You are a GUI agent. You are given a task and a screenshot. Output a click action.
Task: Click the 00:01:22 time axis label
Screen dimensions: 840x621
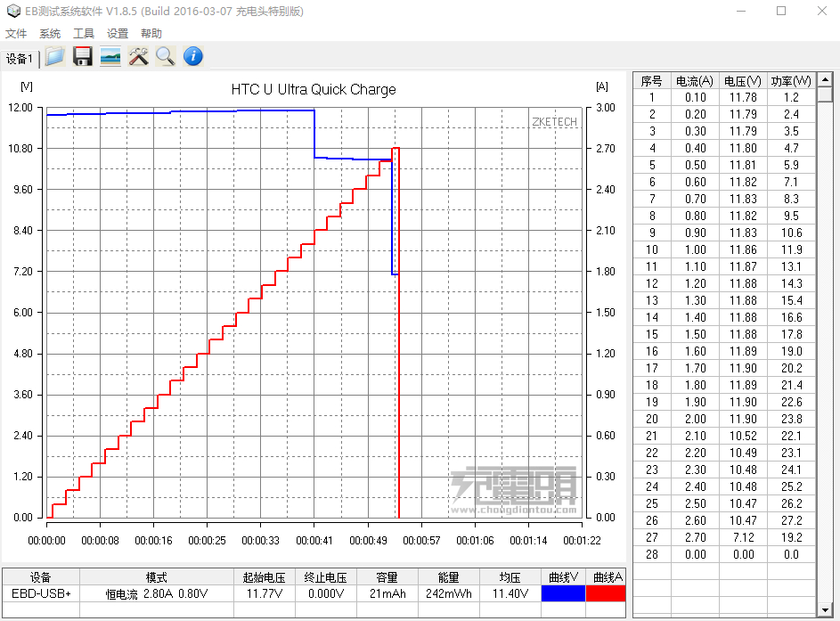[582, 541]
